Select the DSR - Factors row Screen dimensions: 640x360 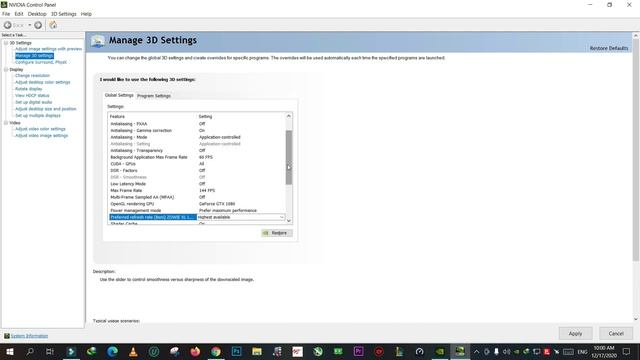coord(197,171)
